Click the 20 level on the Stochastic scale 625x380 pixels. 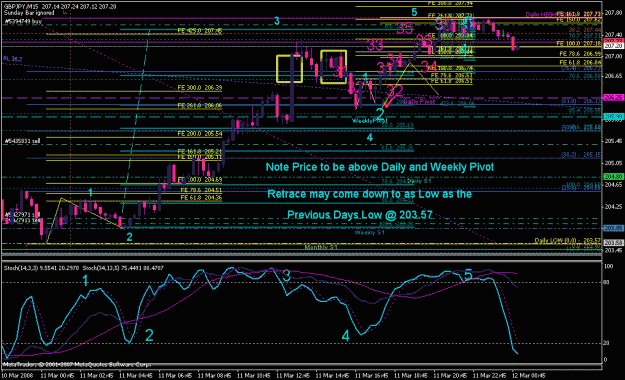(606, 343)
